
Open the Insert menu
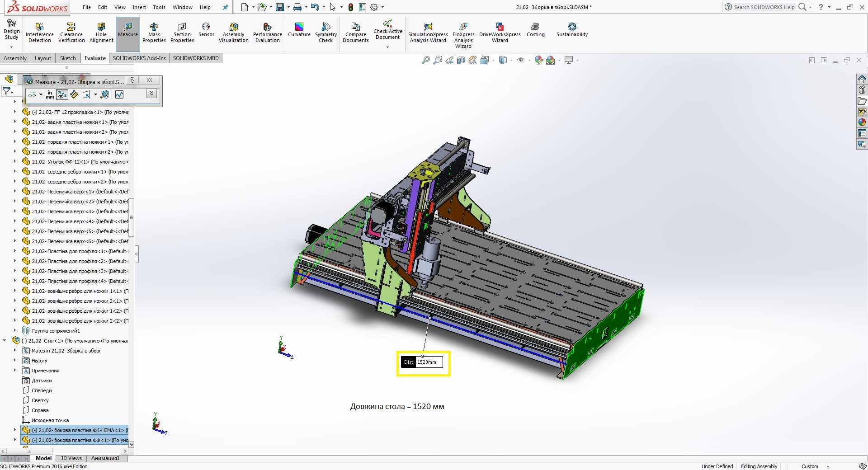(x=139, y=7)
